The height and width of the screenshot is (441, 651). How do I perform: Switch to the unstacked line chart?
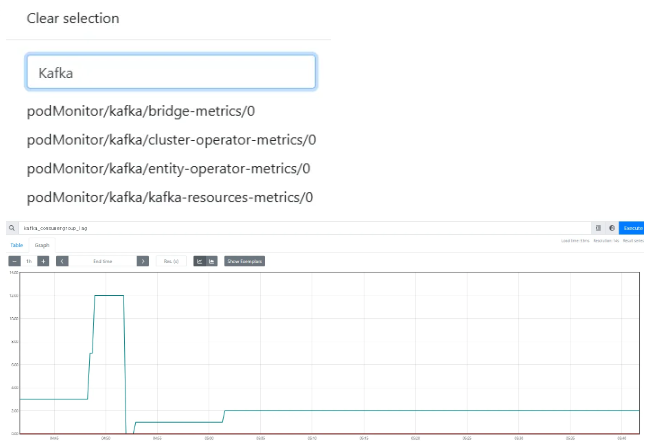click(200, 261)
